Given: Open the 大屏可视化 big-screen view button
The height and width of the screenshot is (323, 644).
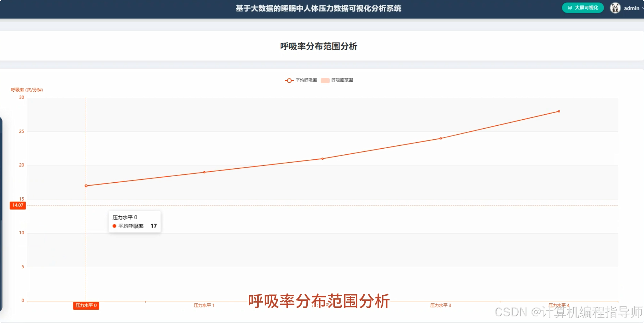Looking at the screenshot, I should coord(583,8).
